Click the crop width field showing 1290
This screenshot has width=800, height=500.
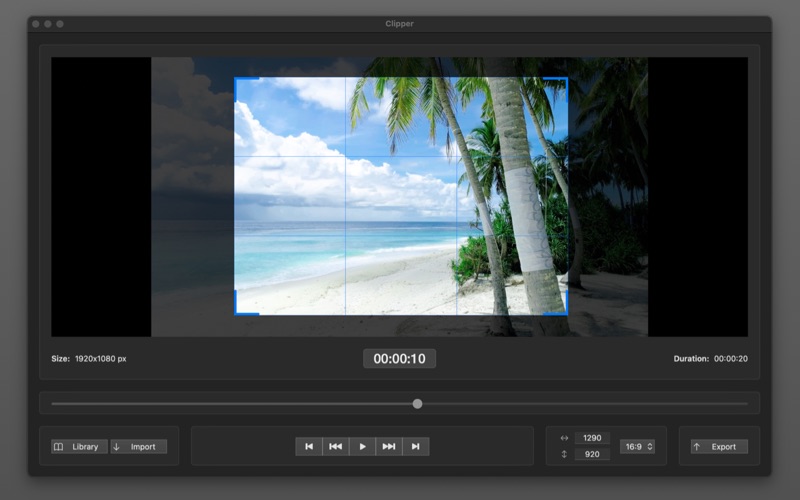pos(592,438)
